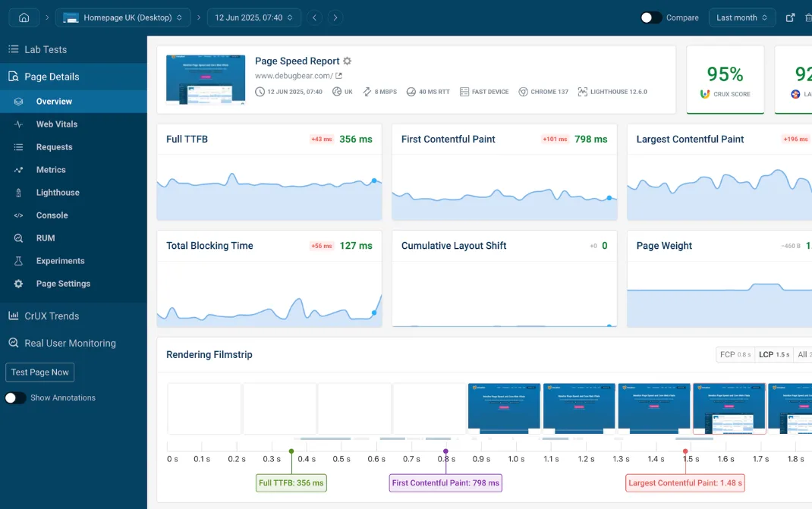Select the RUM sidebar item

pyautogui.click(x=46, y=237)
